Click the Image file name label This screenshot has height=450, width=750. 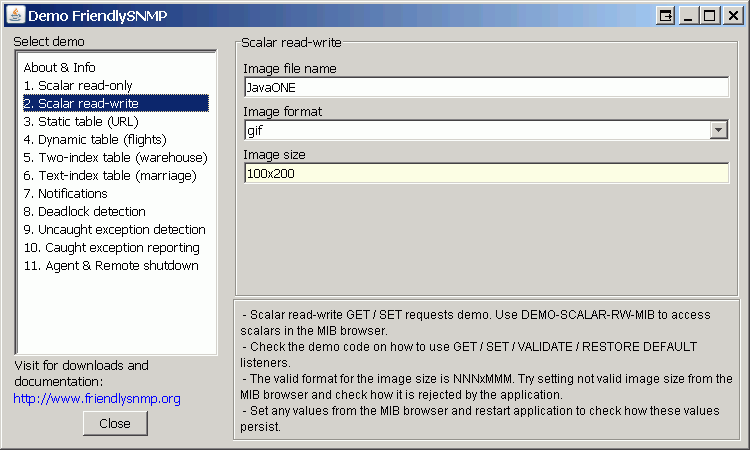click(x=290, y=69)
